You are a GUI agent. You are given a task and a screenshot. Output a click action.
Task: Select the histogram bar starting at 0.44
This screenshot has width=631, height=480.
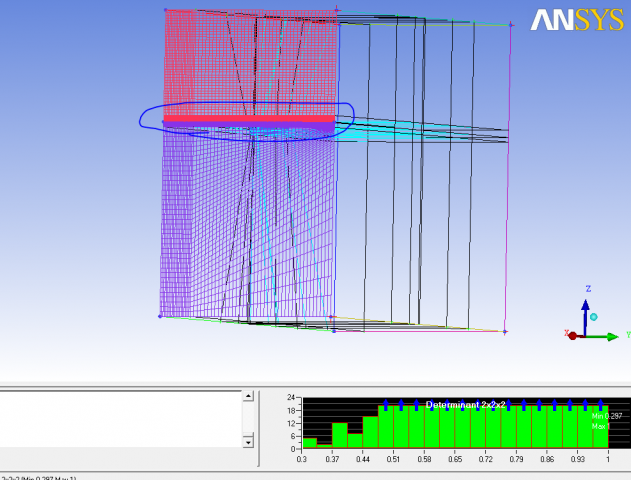pos(370,432)
